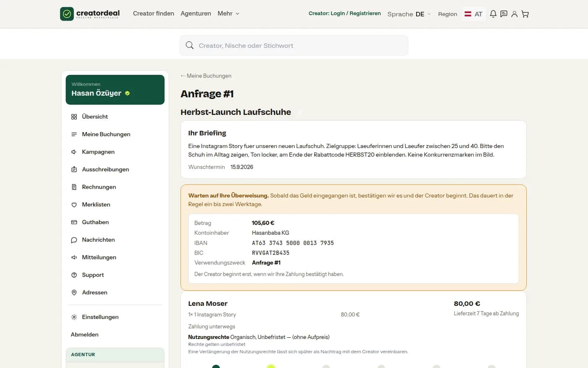Click the Ausschreibungen clipboard icon

click(x=74, y=169)
